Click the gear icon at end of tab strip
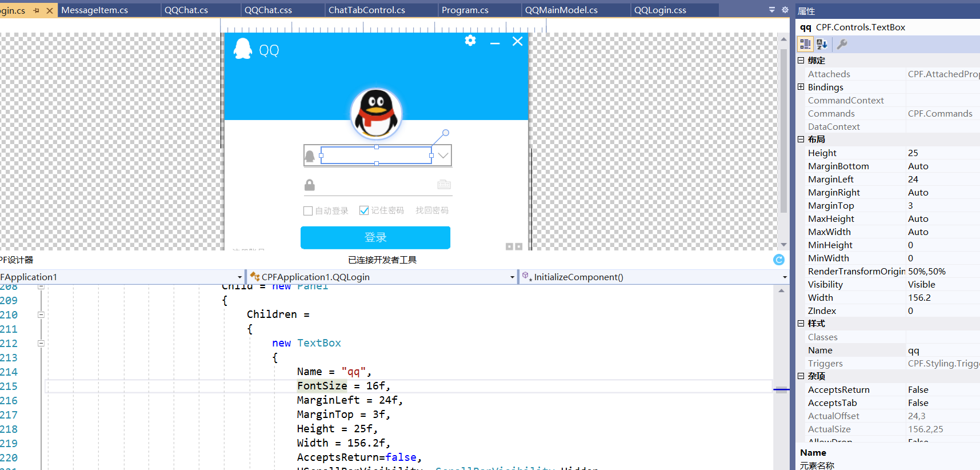This screenshot has height=470, width=980. 785,10
